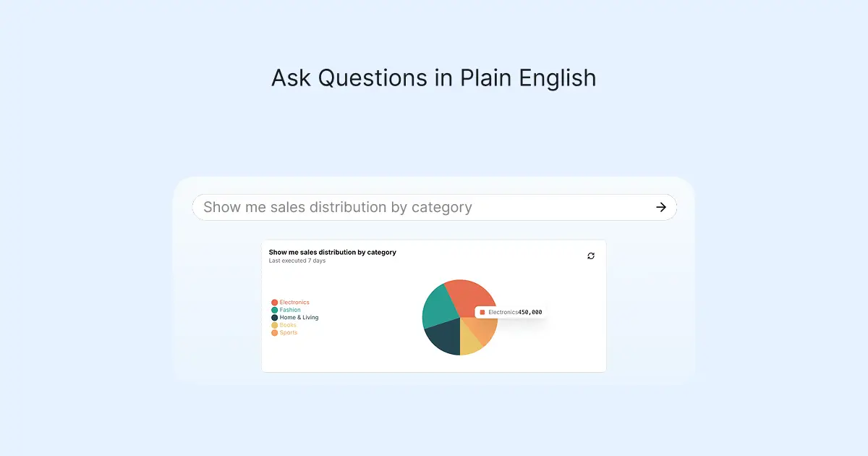This screenshot has width=868, height=456.
Task: Click the arrow submit icon in search bar
Action: pyautogui.click(x=660, y=207)
